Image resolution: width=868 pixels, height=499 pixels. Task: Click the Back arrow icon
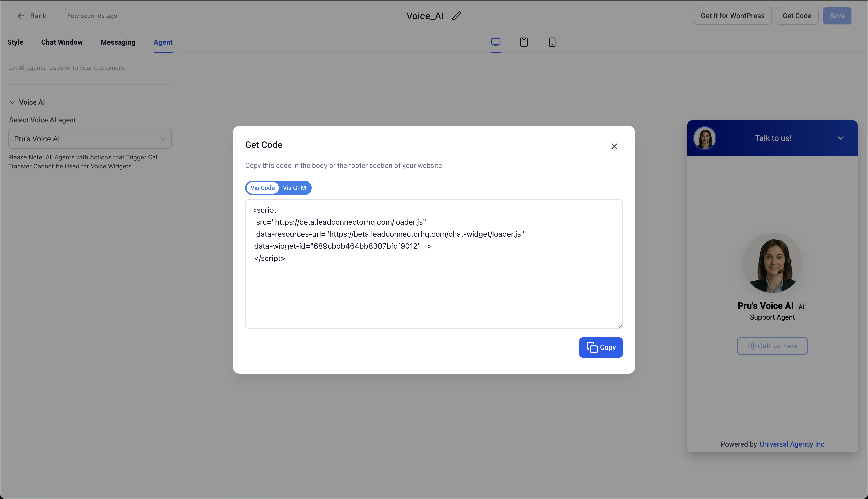(21, 16)
